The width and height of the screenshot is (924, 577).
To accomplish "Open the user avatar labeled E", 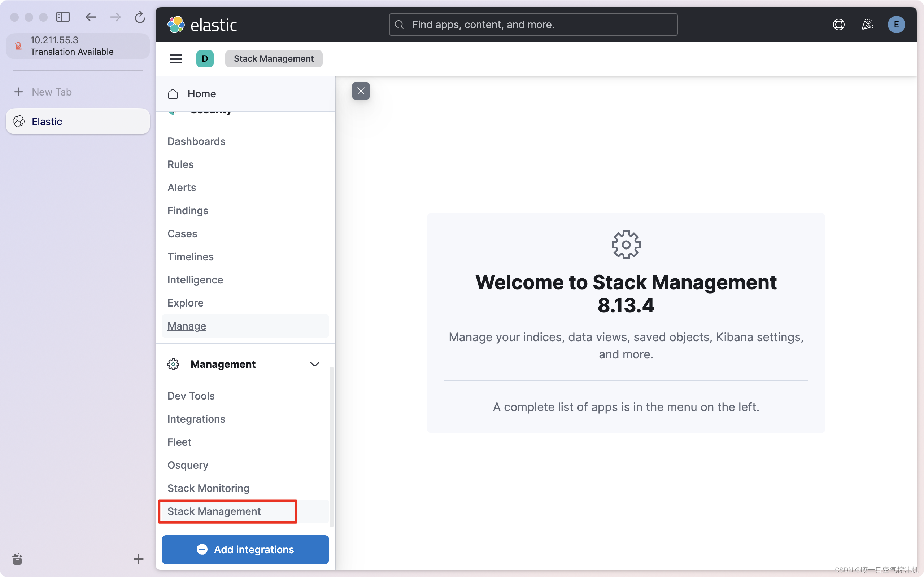I will [x=896, y=24].
